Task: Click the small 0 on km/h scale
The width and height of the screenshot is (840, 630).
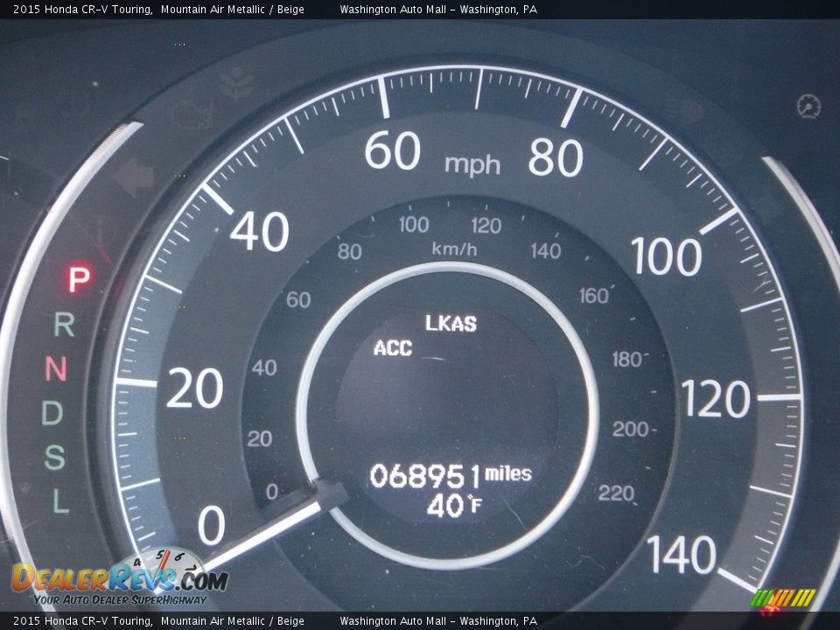Action: point(272,491)
